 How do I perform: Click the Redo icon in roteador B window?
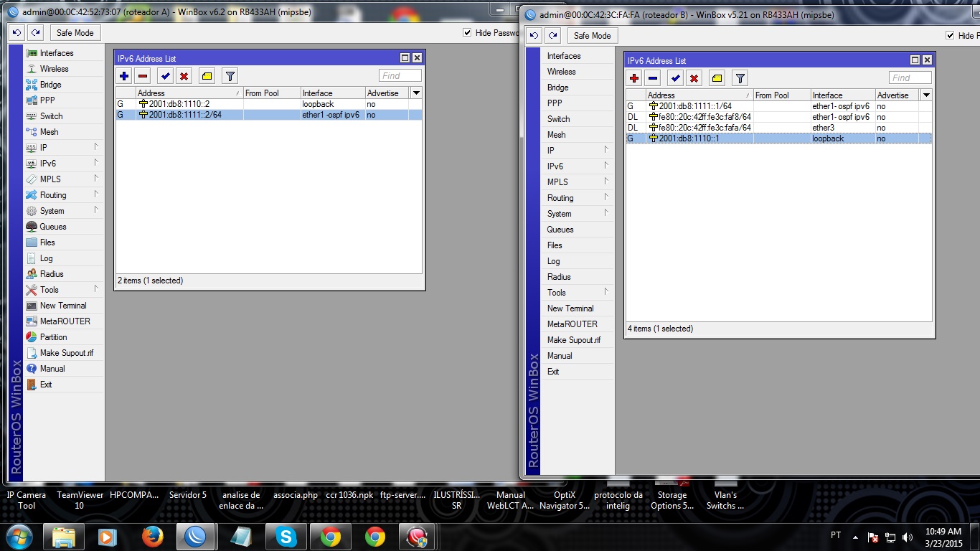552,36
